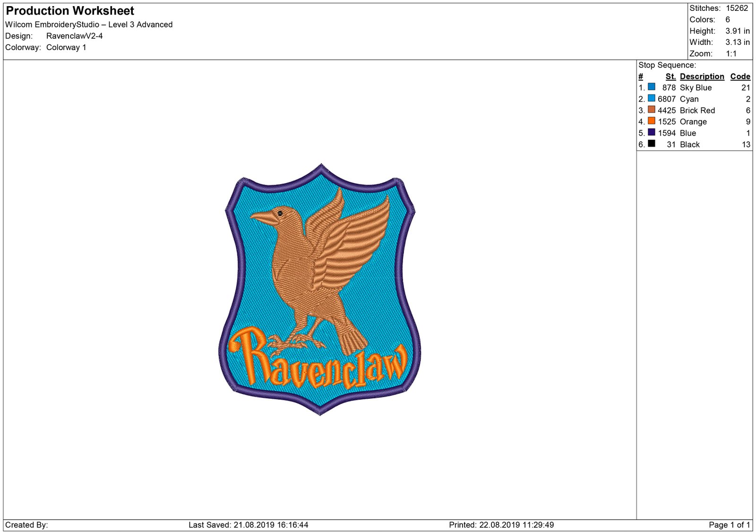Click the Orange color swatch

point(651,121)
